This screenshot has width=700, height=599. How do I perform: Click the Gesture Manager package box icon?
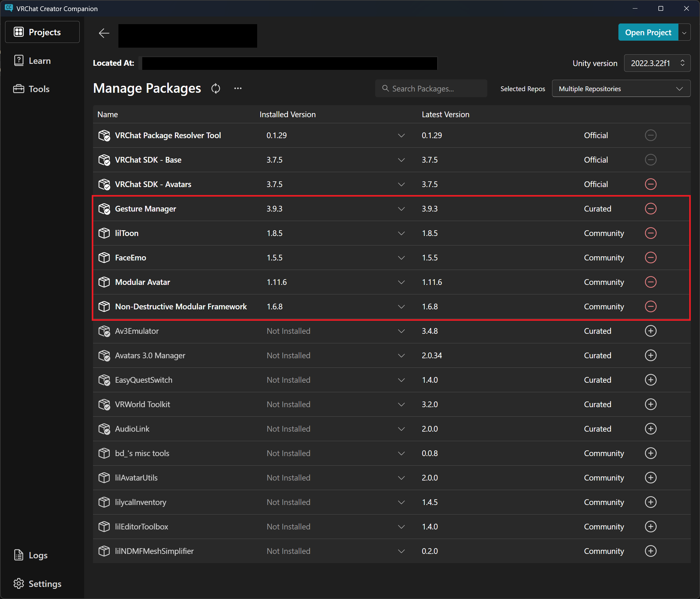pyautogui.click(x=104, y=209)
